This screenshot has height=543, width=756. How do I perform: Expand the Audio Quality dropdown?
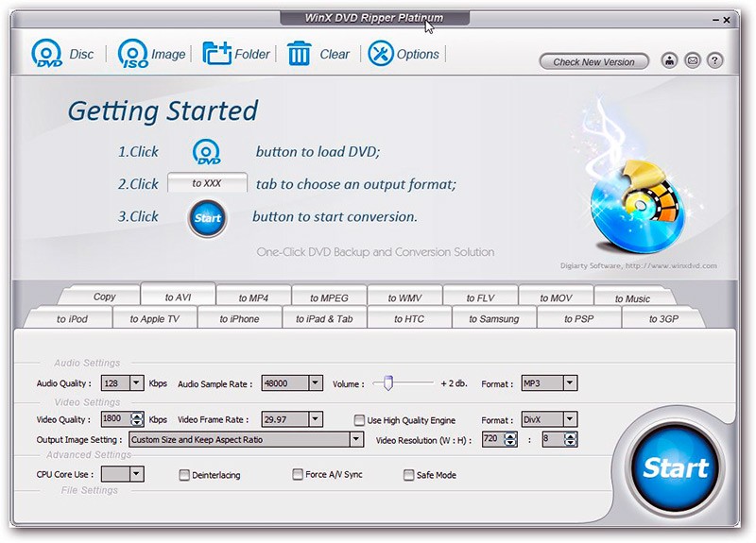click(136, 383)
